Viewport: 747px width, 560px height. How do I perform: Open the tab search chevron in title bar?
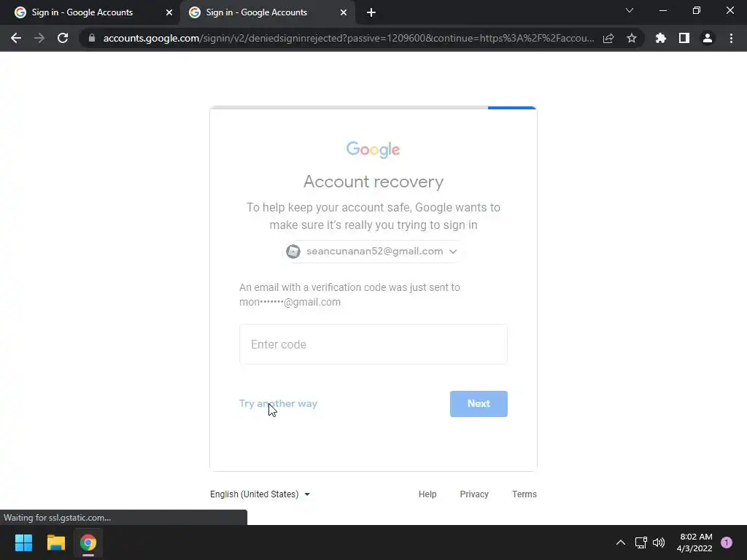(x=630, y=10)
